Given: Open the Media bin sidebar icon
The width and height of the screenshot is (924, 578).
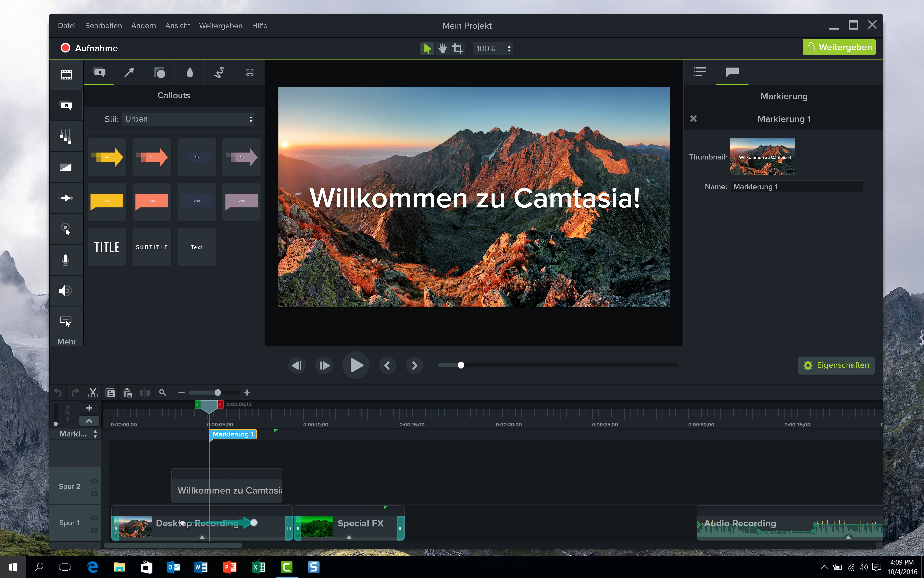Looking at the screenshot, I should click(66, 75).
